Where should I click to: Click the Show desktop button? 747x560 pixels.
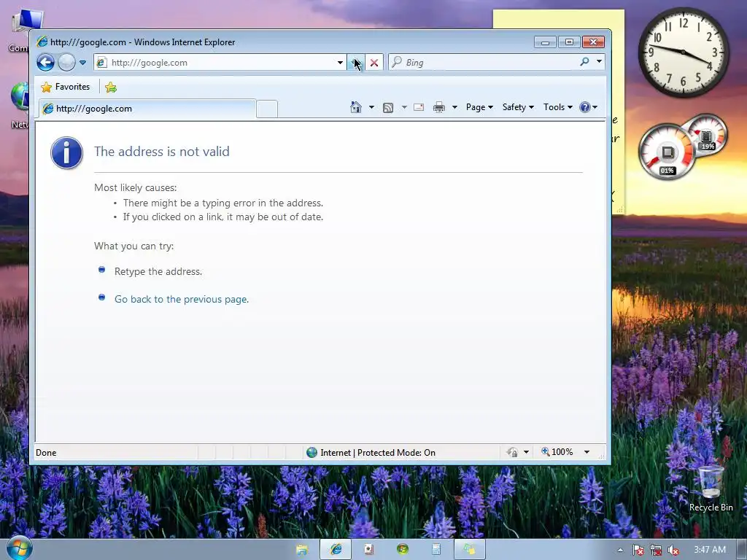coord(742,550)
